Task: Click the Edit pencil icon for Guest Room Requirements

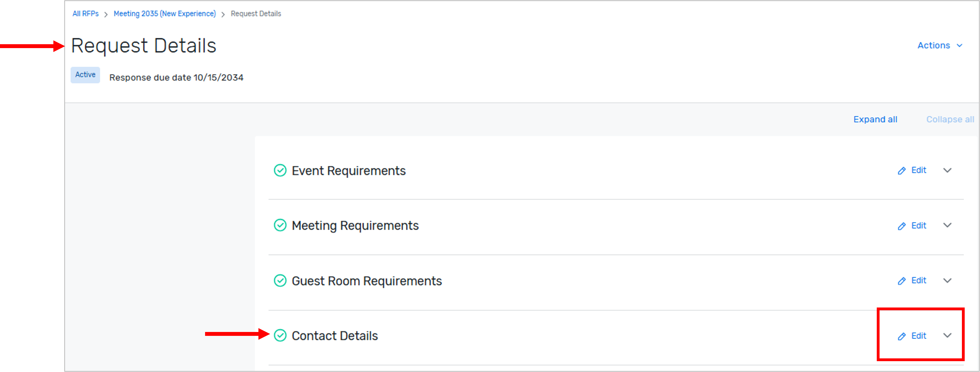Action: [902, 281]
